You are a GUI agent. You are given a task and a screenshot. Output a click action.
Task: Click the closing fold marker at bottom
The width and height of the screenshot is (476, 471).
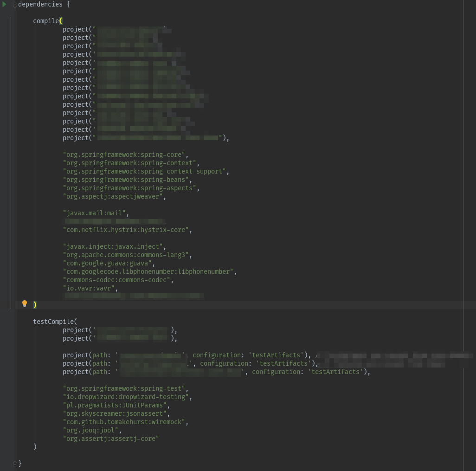coord(15,464)
